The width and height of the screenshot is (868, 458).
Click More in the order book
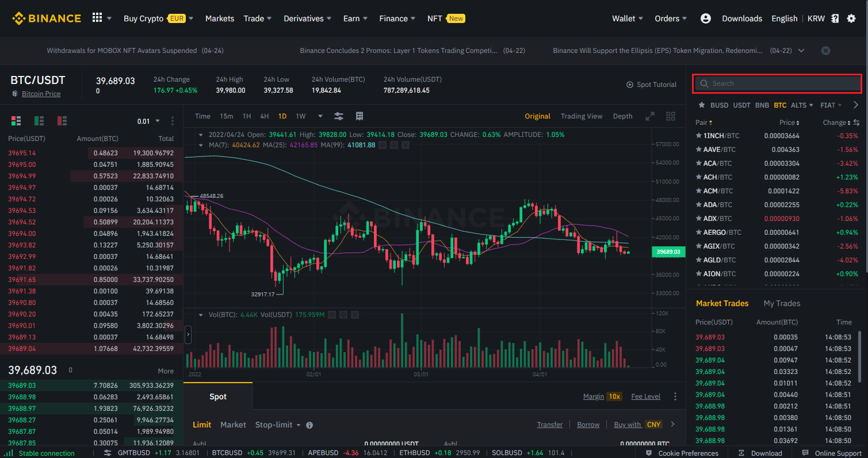pyautogui.click(x=166, y=371)
